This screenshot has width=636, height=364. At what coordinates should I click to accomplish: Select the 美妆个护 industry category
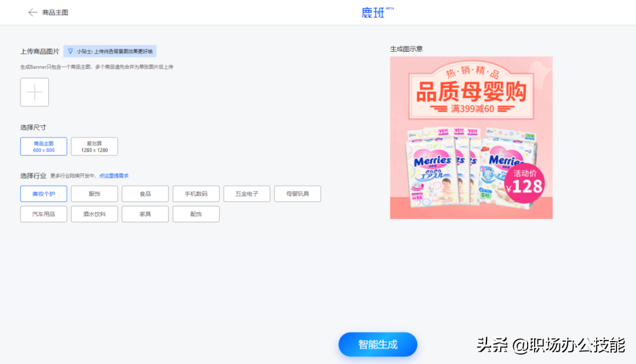coord(43,193)
